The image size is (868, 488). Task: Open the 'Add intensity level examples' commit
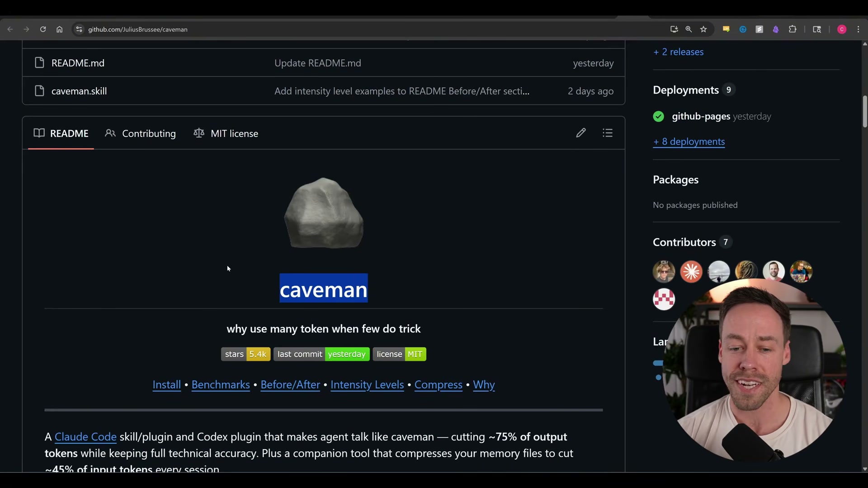click(402, 91)
